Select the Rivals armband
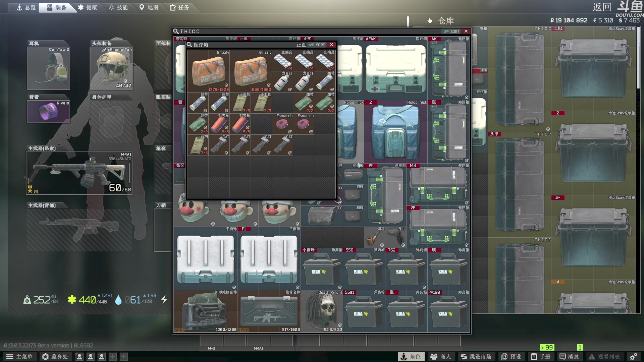The width and height of the screenshot is (644, 362). (49, 112)
